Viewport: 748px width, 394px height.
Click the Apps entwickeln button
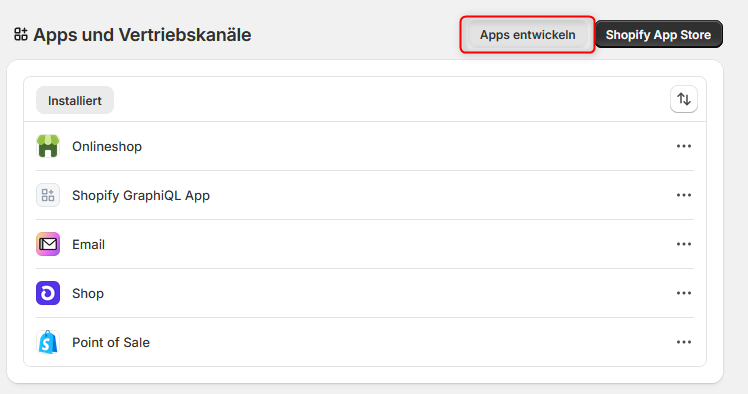click(x=528, y=35)
